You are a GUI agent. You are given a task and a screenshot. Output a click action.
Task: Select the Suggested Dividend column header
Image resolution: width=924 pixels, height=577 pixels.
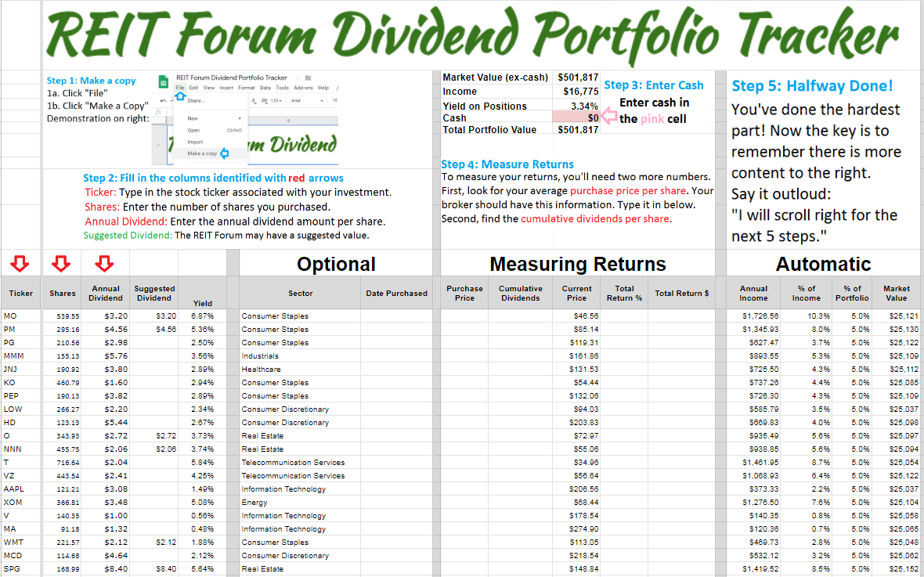[153, 293]
